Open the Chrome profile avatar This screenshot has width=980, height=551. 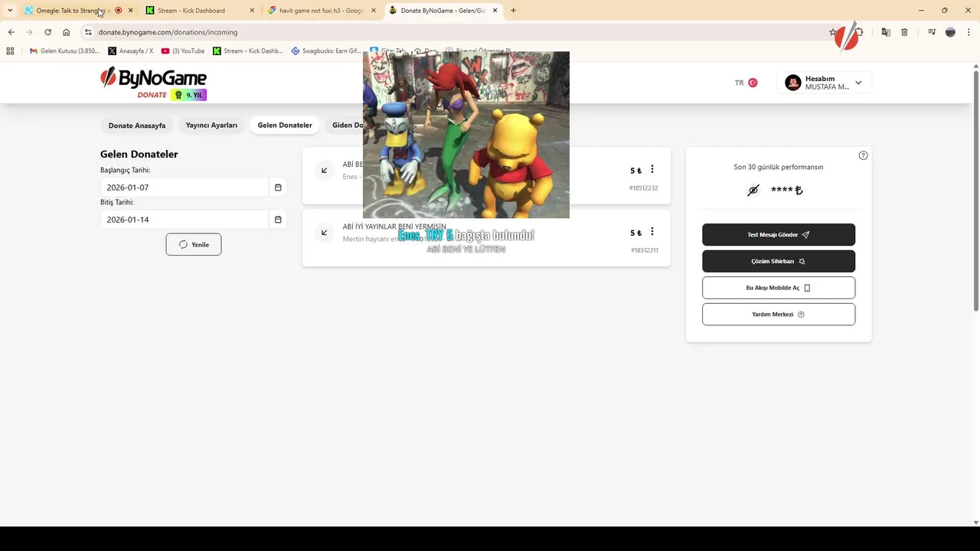[x=950, y=32]
